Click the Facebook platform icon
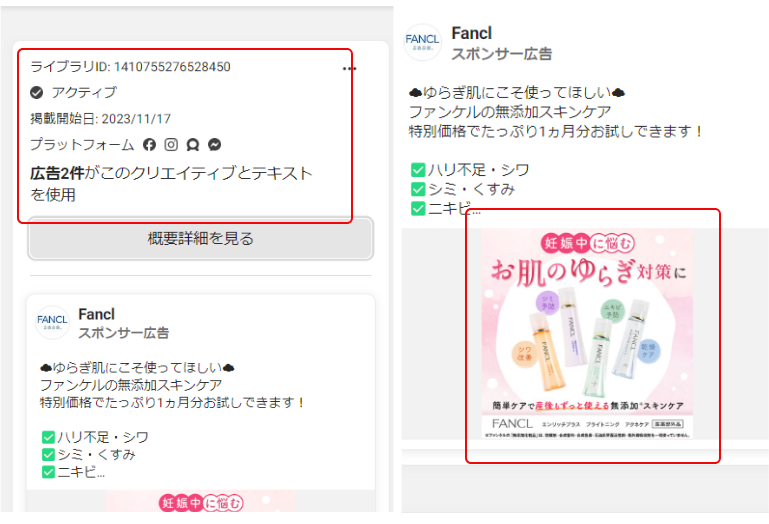 [x=150, y=145]
